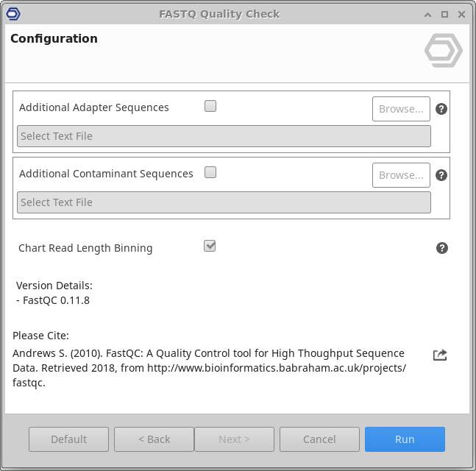Viewport: 476px width, 471px height.
Task: Open help for Additional Contaminant Sequences
Action: [x=441, y=175]
